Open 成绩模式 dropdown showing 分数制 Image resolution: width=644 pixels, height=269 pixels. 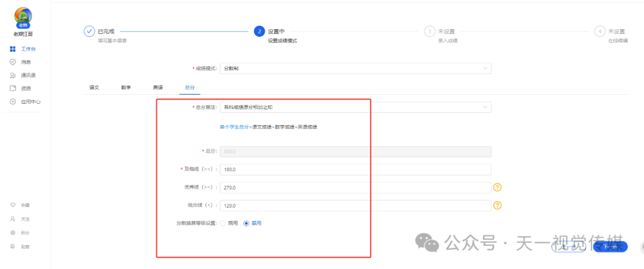(355, 68)
